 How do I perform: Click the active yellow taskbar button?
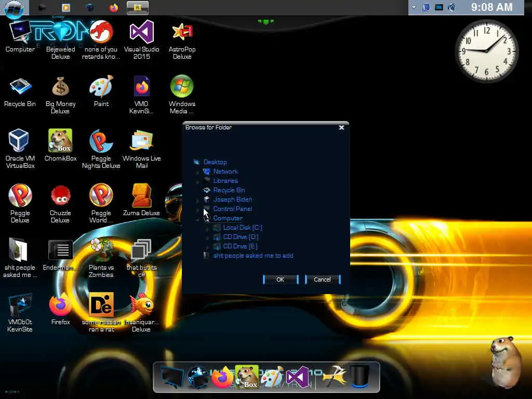(137, 7)
